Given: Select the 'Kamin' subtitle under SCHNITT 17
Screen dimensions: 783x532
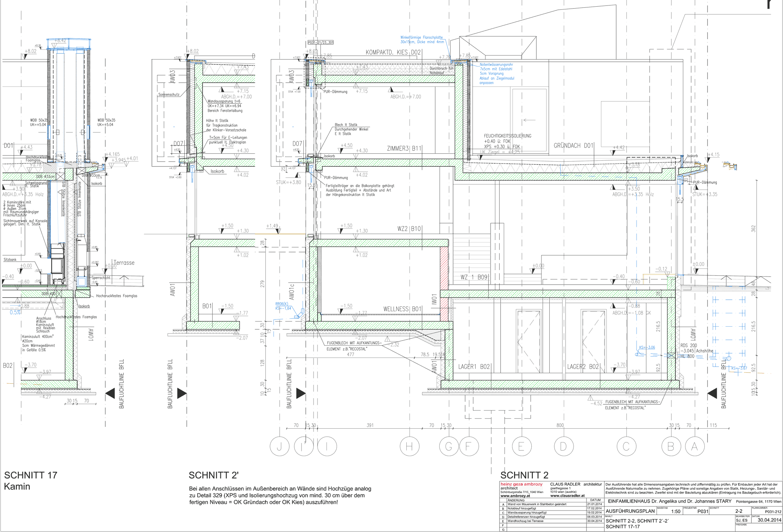Looking at the screenshot, I should coord(17,487).
